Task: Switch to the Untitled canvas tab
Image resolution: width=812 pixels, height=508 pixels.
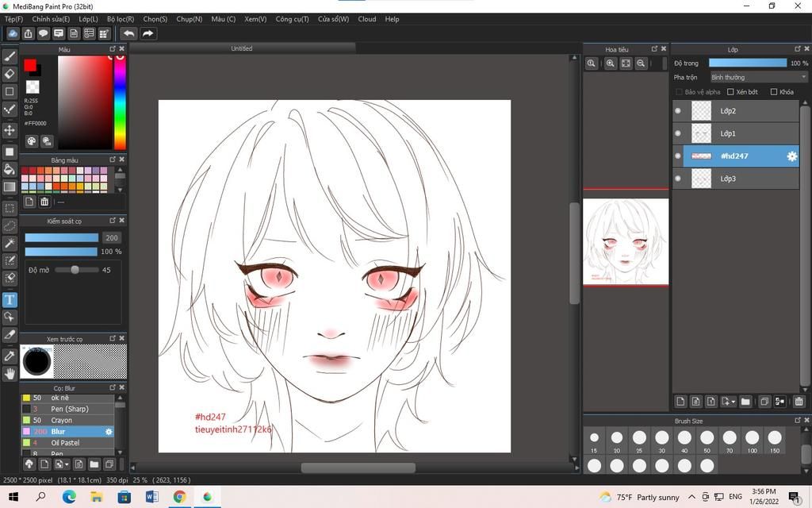Action: pos(242,48)
